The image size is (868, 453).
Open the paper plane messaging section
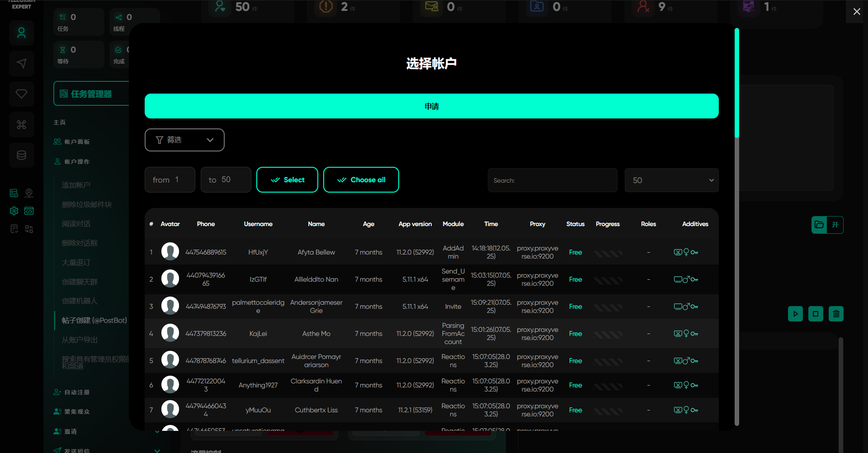point(21,63)
